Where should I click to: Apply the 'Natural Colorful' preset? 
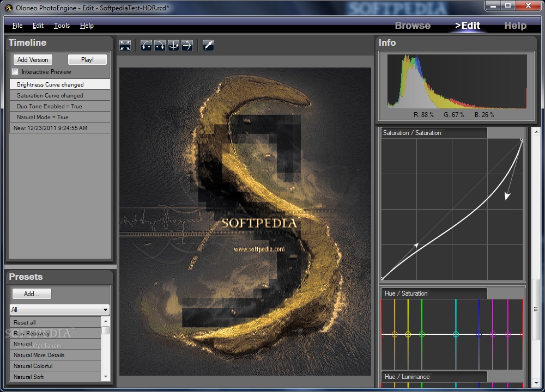[55, 366]
